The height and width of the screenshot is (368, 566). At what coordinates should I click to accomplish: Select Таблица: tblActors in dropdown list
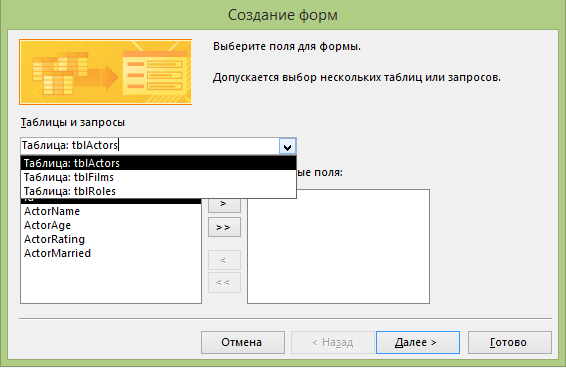[158, 163]
